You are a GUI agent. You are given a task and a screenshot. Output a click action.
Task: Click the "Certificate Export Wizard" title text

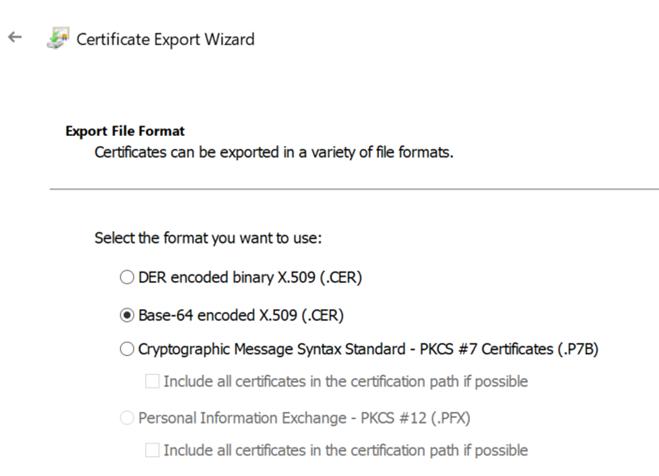(166, 40)
